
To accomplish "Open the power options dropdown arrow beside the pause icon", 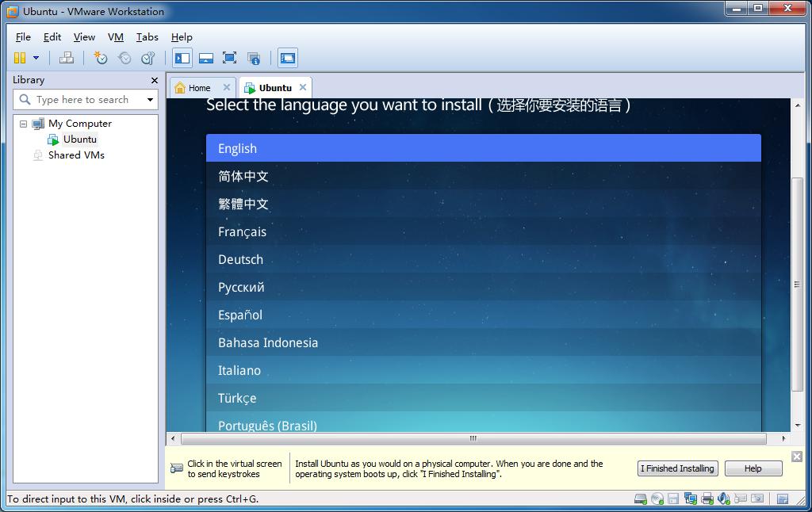I will (x=36, y=58).
